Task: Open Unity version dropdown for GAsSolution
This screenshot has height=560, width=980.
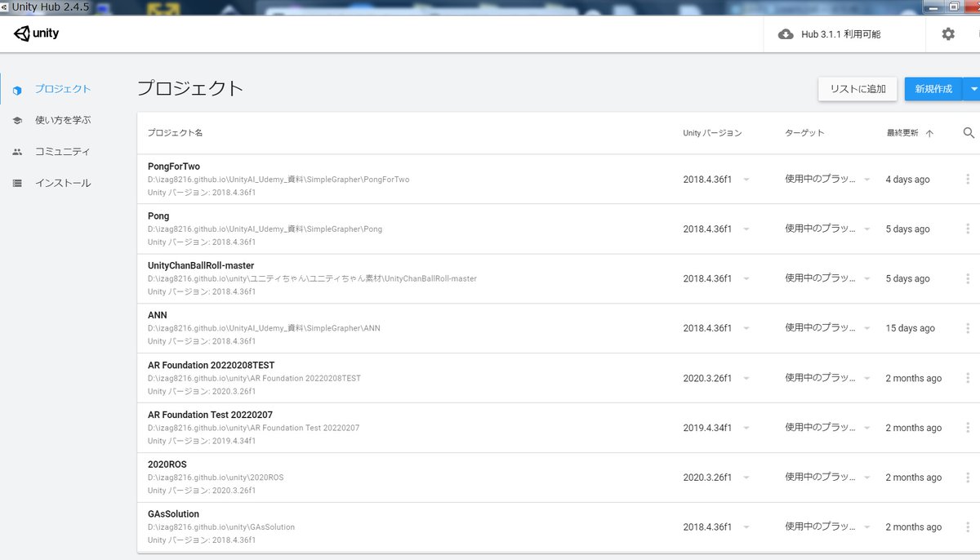Action: (x=746, y=528)
